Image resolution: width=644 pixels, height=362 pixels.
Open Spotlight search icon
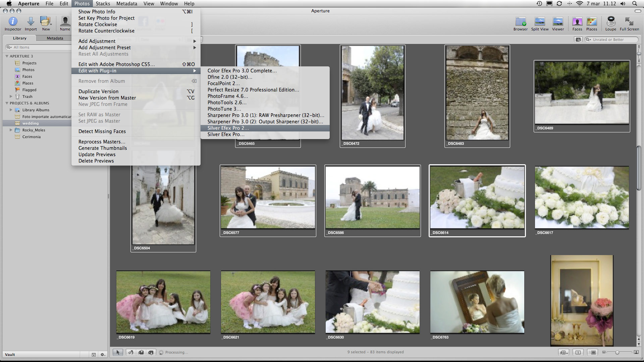click(x=634, y=4)
